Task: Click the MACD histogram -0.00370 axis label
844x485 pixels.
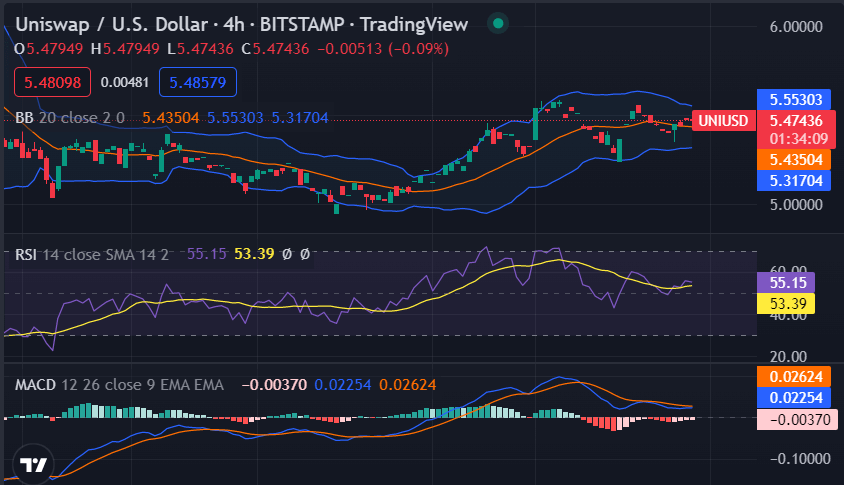Action: (797, 419)
